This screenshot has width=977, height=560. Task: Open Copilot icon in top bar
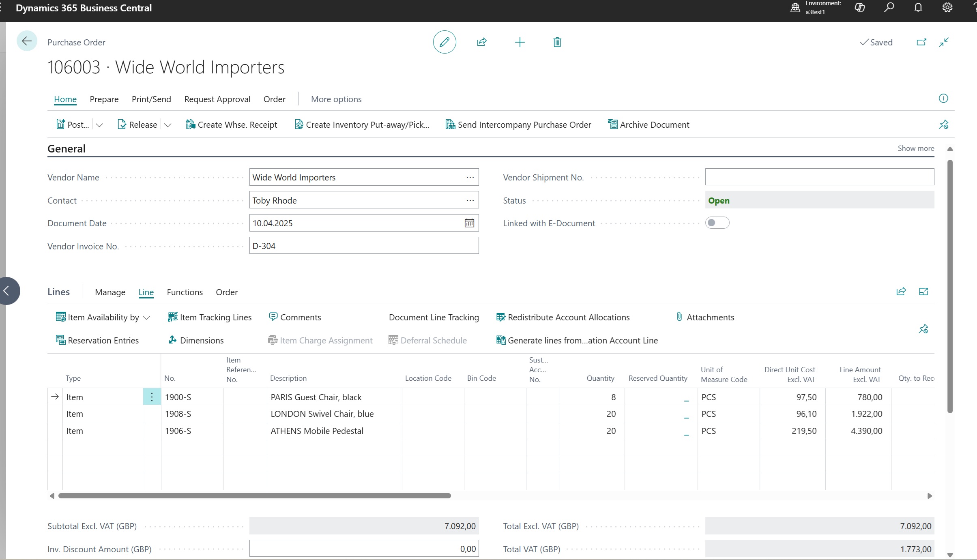tap(860, 7)
